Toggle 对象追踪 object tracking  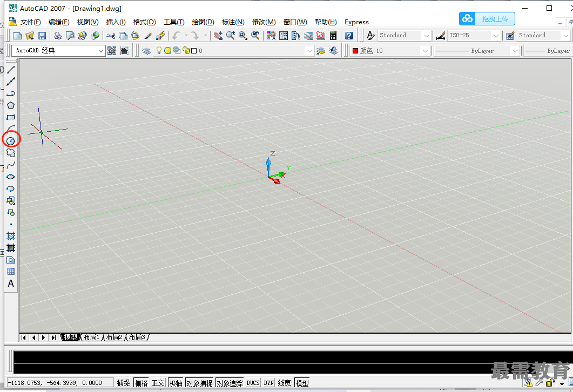coord(230,383)
